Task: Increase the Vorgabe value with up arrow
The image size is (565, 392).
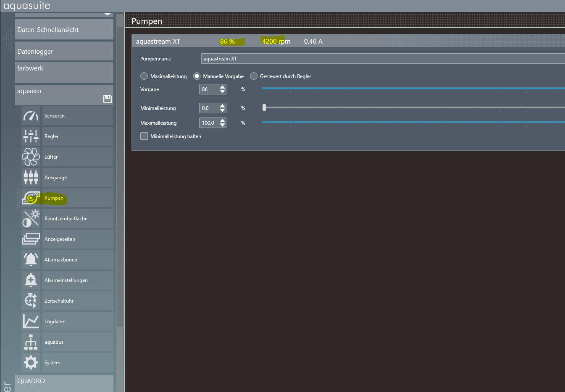Action: [223, 87]
